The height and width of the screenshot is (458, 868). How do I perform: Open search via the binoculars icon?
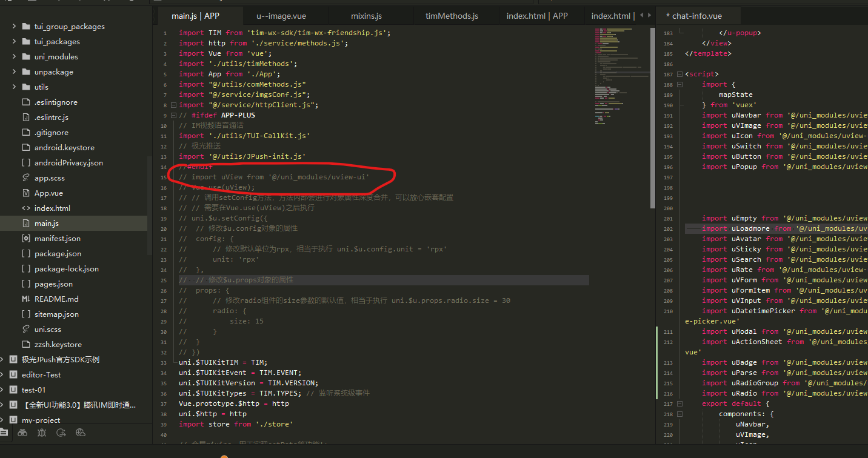coord(22,433)
